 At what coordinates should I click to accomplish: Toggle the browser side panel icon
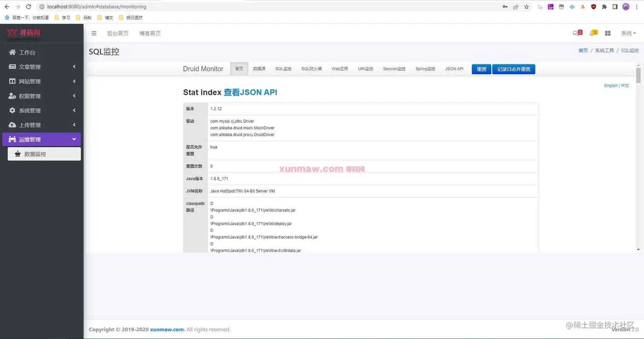pyautogui.click(x=615, y=7)
